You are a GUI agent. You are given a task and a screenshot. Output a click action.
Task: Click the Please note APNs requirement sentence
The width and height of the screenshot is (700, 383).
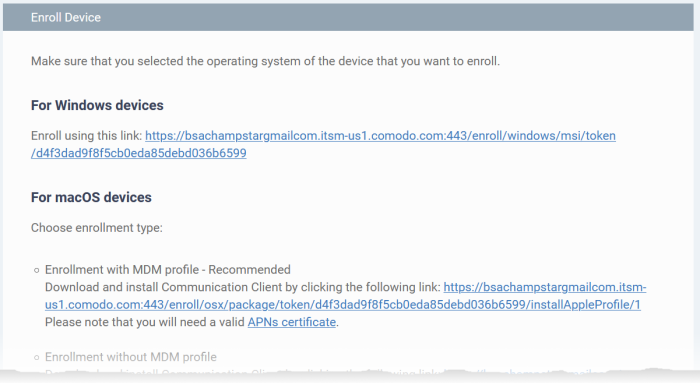(192, 322)
